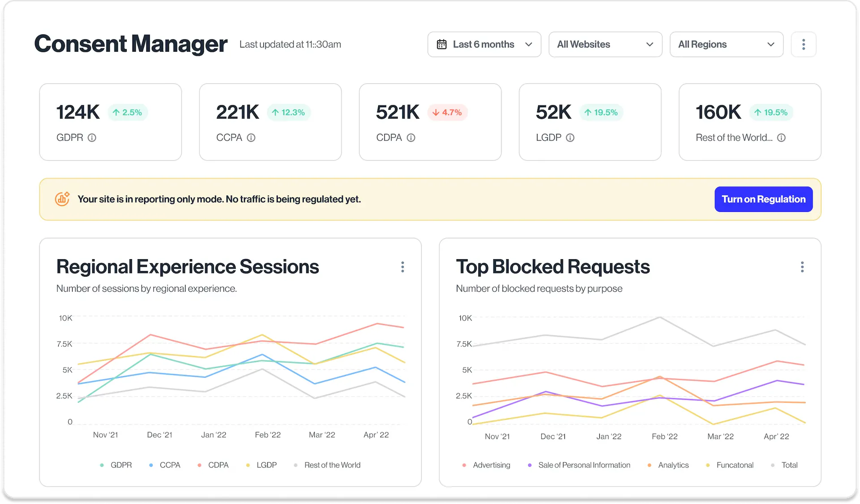The image size is (860, 504).
Task: Toggle Analytics legend item
Action: [x=668, y=465]
